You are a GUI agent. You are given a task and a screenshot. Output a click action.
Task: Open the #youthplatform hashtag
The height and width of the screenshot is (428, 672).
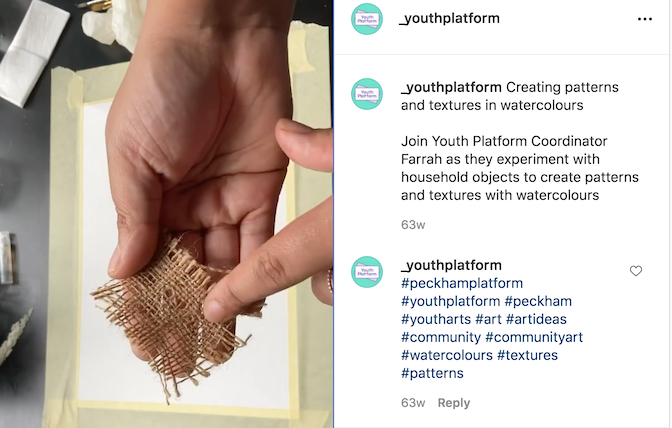pyautogui.click(x=450, y=301)
